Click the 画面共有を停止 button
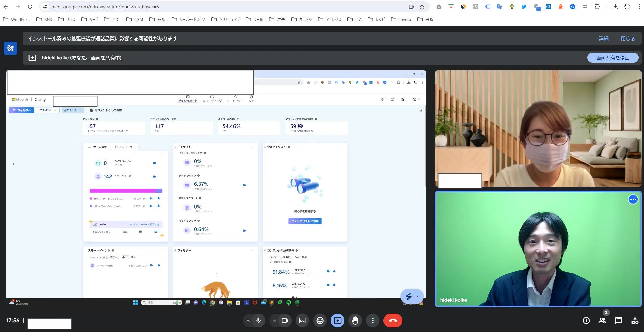 pyautogui.click(x=612, y=58)
